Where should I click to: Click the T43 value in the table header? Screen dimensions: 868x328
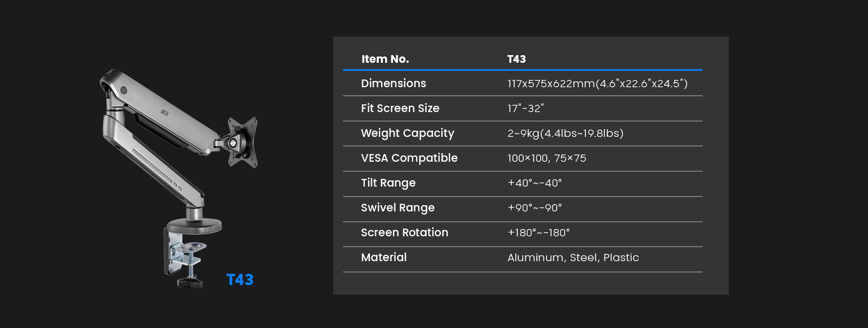(x=516, y=59)
